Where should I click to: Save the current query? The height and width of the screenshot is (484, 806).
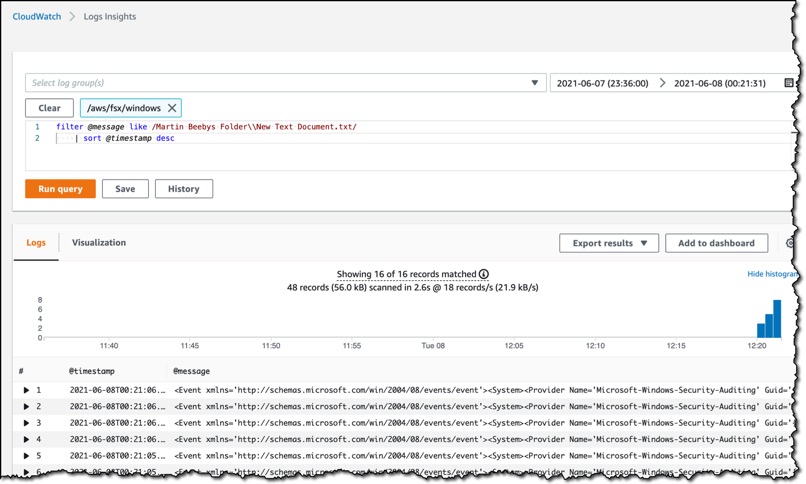[125, 189]
